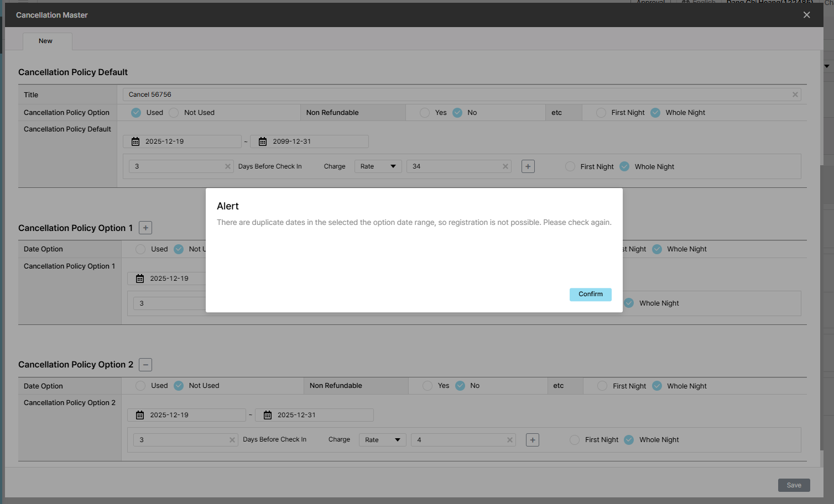Open Option 2 end date calendar 2025-12-31
The image size is (834, 504).
(268, 415)
